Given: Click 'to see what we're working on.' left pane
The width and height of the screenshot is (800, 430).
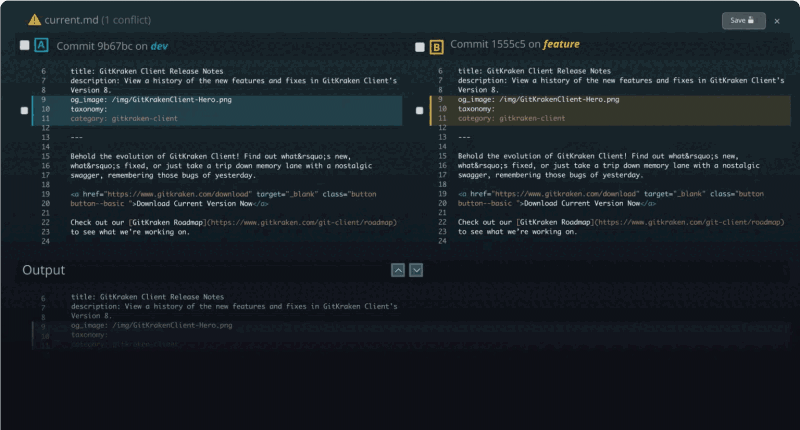Looking at the screenshot, I should point(130,232).
